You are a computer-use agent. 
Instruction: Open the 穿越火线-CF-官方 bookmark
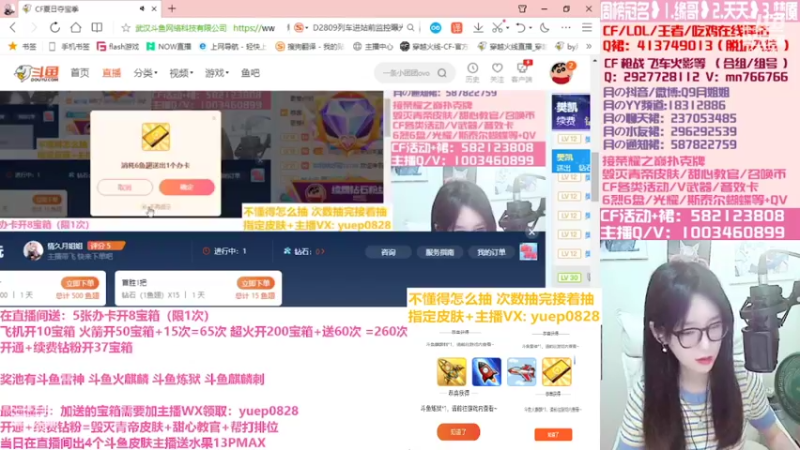[434, 46]
